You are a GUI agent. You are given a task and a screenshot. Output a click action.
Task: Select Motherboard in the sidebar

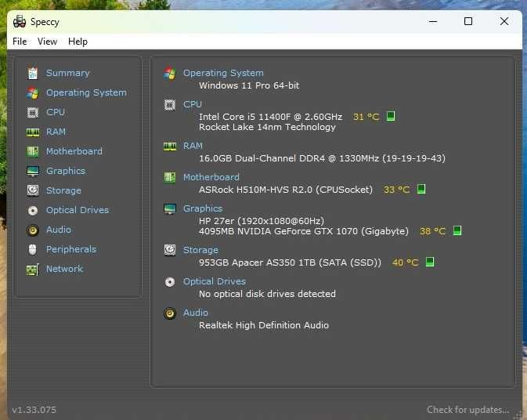click(74, 151)
